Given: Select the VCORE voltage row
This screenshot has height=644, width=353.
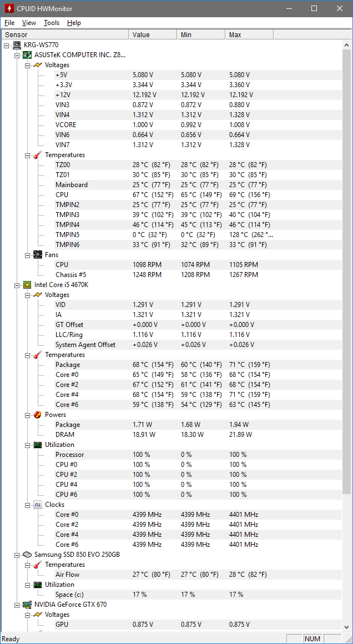Looking at the screenshot, I should (65, 125).
